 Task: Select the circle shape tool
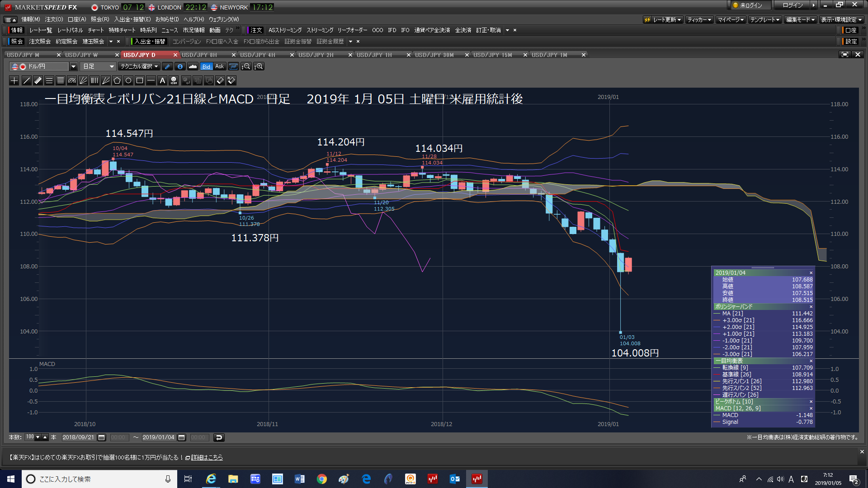pos(128,80)
